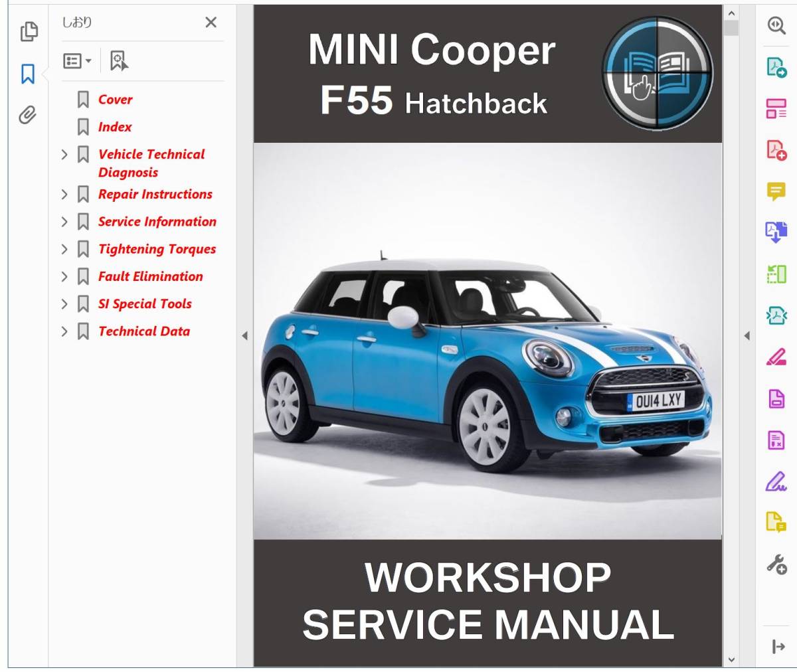The width and height of the screenshot is (797, 672).
Task: Expand the tools pane with arrow icon
Action: [x=778, y=646]
